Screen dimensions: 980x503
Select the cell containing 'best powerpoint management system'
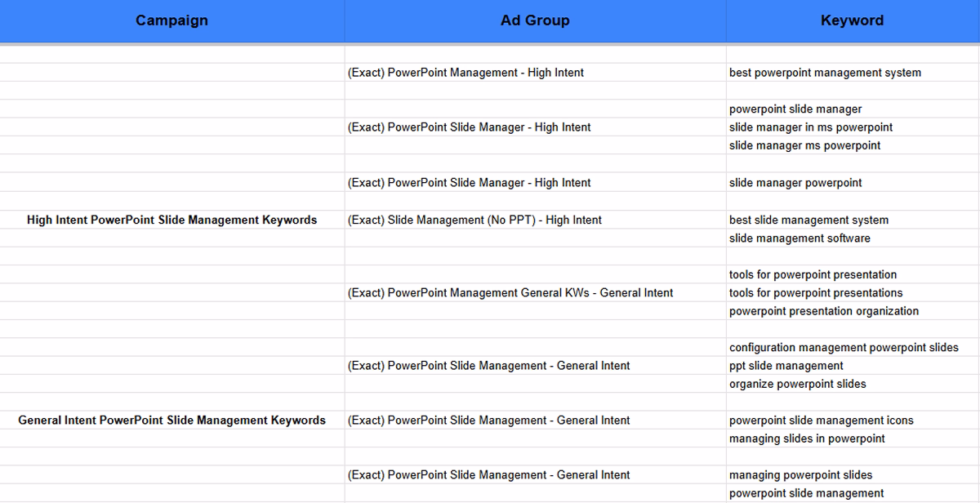tap(826, 72)
